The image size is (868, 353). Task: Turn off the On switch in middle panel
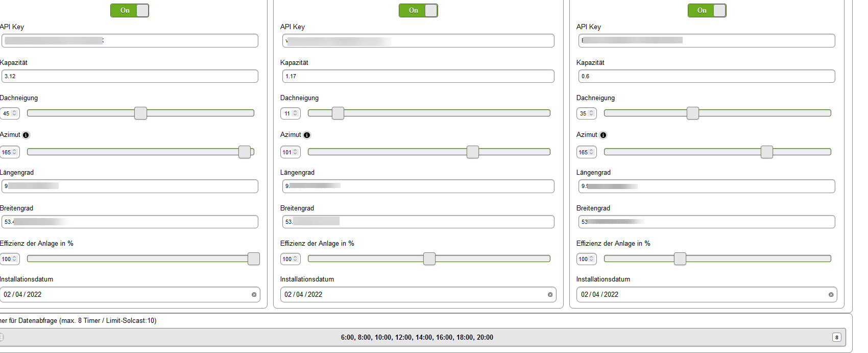(418, 10)
